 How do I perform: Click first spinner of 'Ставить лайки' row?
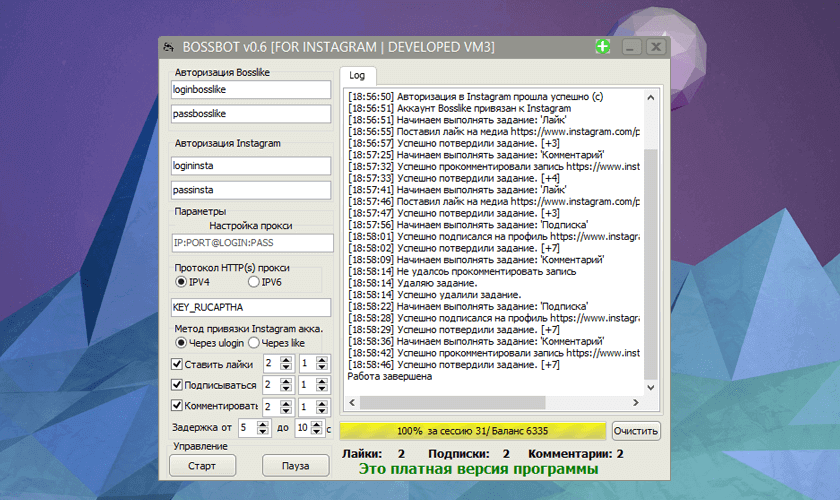click(278, 364)
